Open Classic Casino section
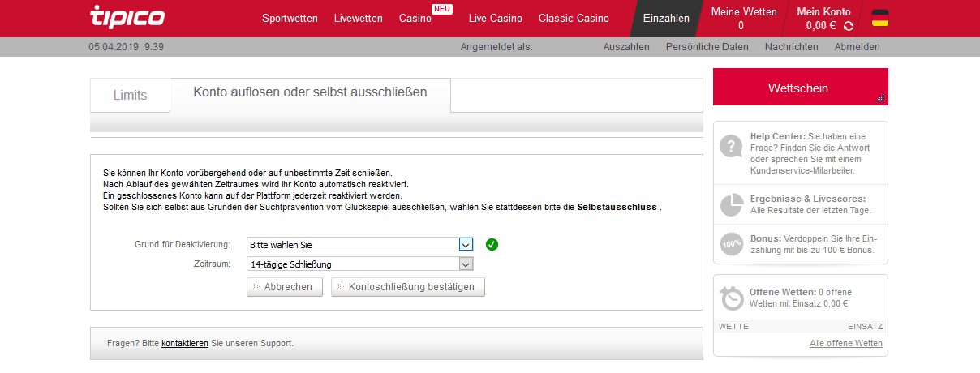This screenshot has width=980, height=373. pos(574,18)
